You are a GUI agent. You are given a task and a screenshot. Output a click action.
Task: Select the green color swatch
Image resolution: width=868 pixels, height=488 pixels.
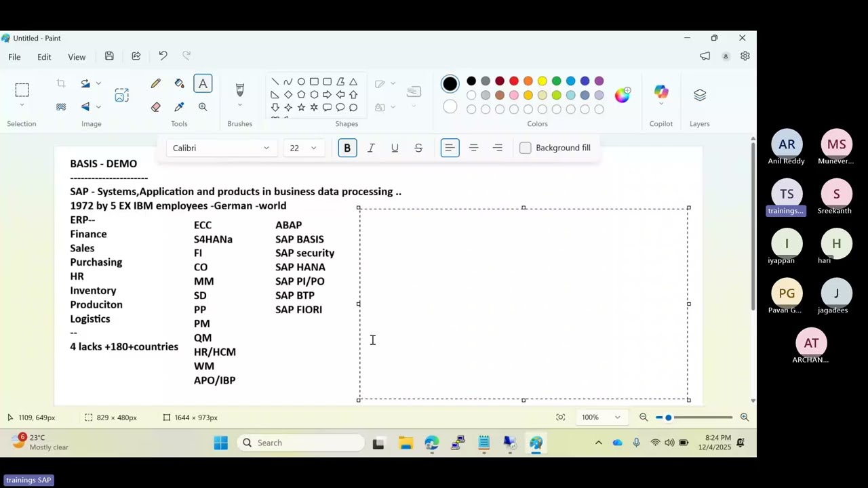[x=556, y=81]
